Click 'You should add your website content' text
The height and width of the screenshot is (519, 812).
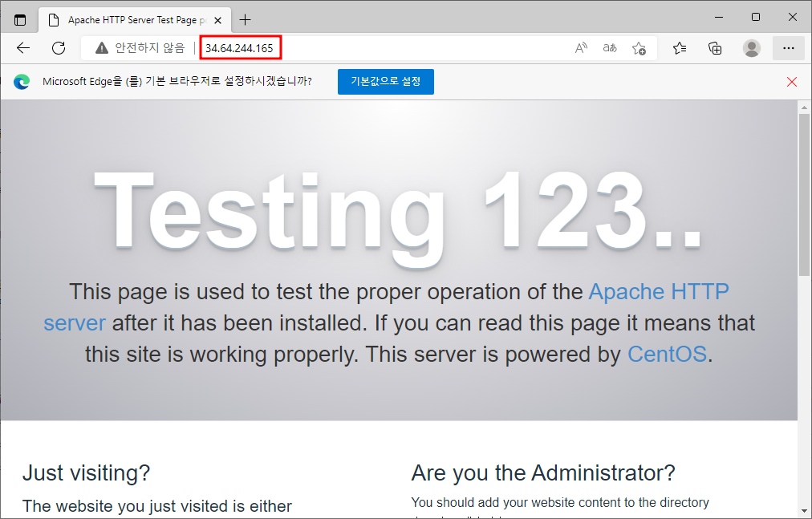pyautogui.click(x=560, y=502)
